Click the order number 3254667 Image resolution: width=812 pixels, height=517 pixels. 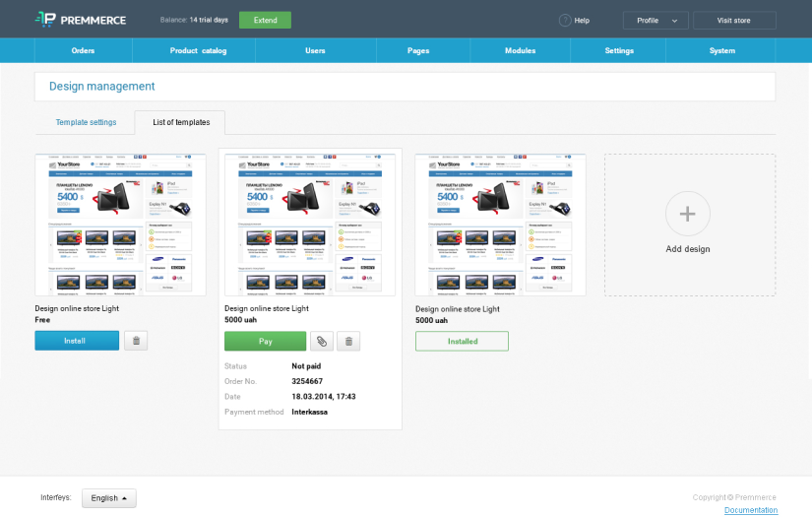307,381
